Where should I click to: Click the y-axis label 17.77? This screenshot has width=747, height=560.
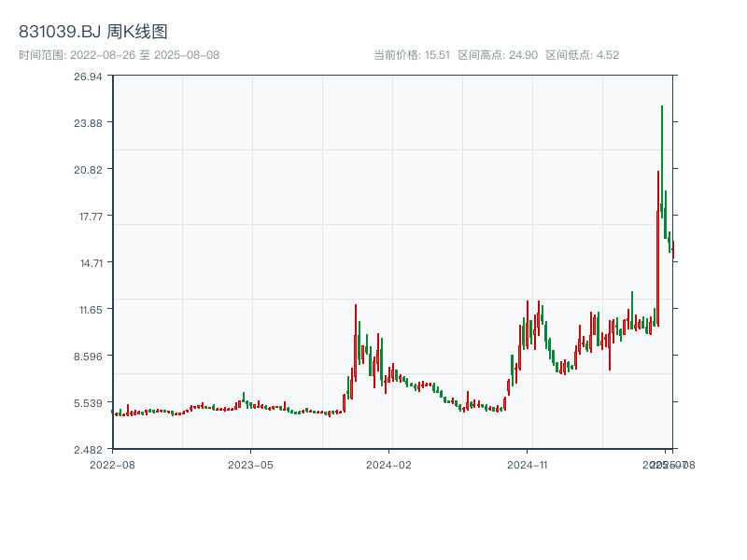coord(91,217)
